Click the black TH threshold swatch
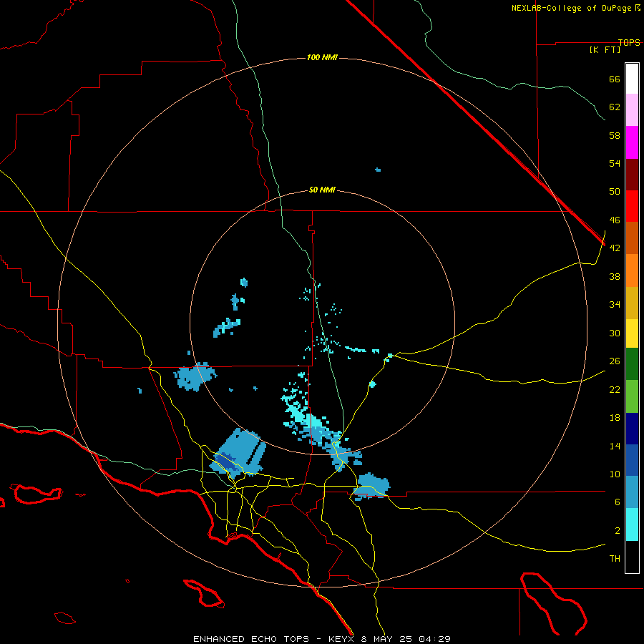This screenshot has height=644, width=644. pyautogui.click(x=632, y=557)
